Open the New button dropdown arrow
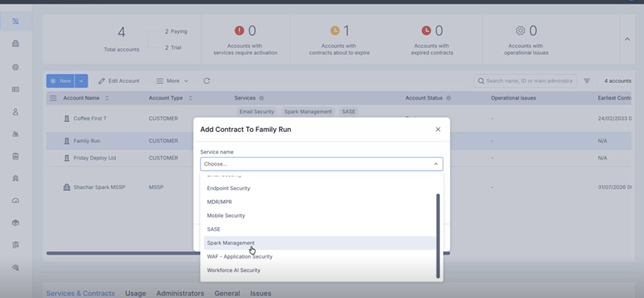Screen dimensions: 644x298 coord(81,81)
